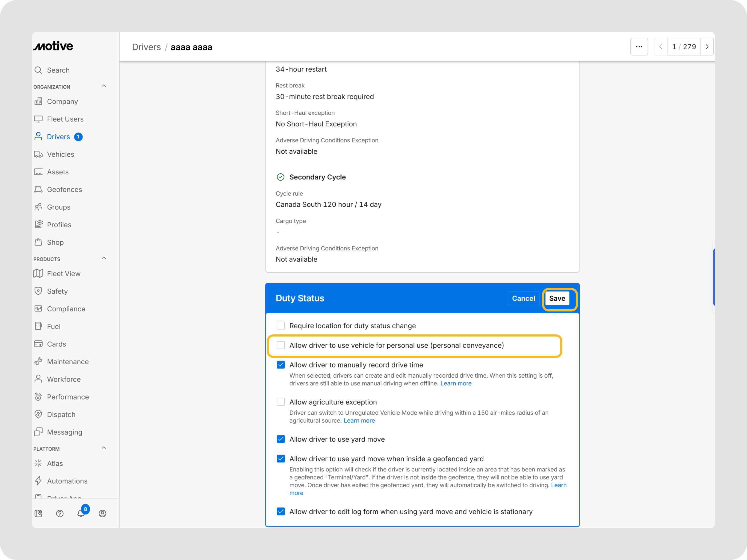Go to next driver with right chevron
747x560 pixels.
tap(707, 47)
